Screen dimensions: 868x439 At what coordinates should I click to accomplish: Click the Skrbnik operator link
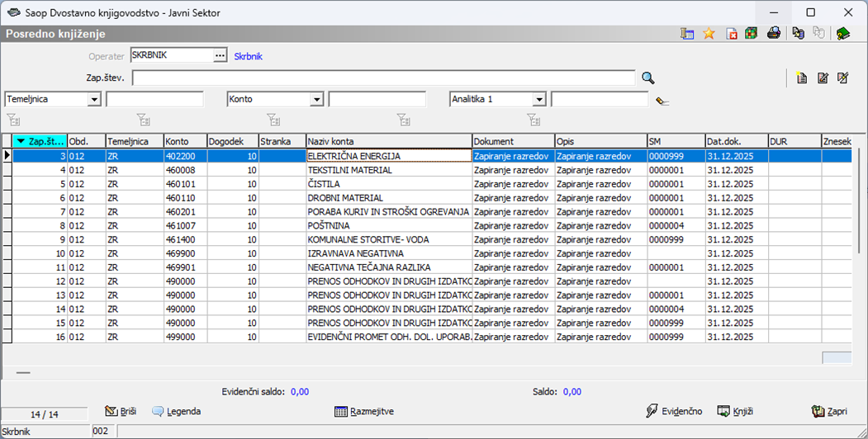pos(248,57)
